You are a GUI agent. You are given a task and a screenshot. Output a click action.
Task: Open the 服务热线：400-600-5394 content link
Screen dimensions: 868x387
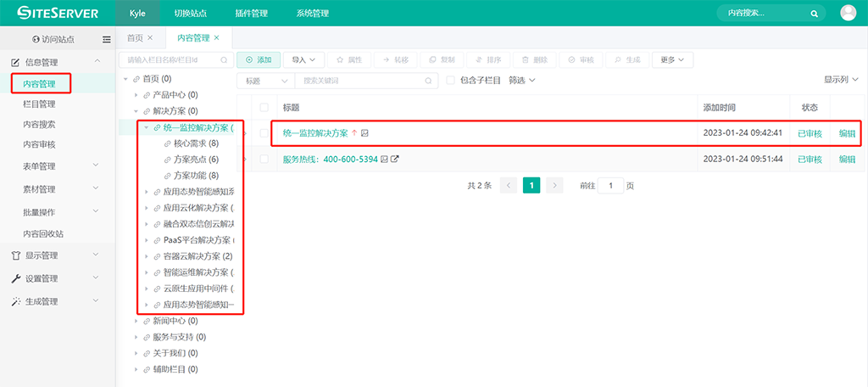click(331, 160)
